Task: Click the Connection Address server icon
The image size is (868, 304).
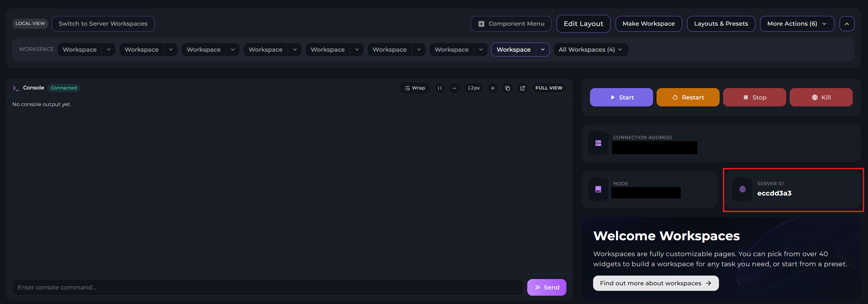Action: [x=598, y=143]
